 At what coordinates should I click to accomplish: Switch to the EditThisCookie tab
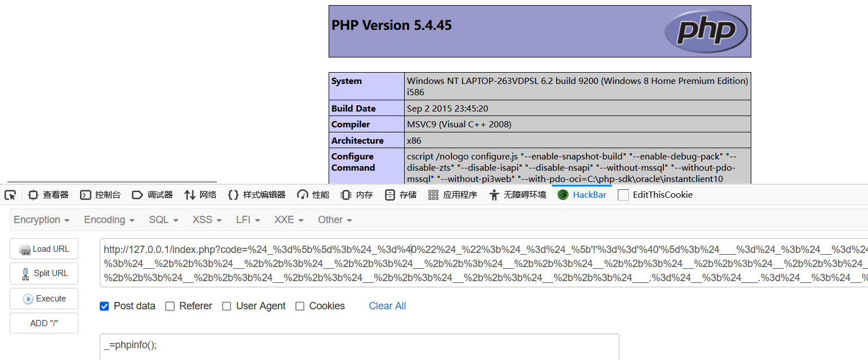(x=656, y=195)
